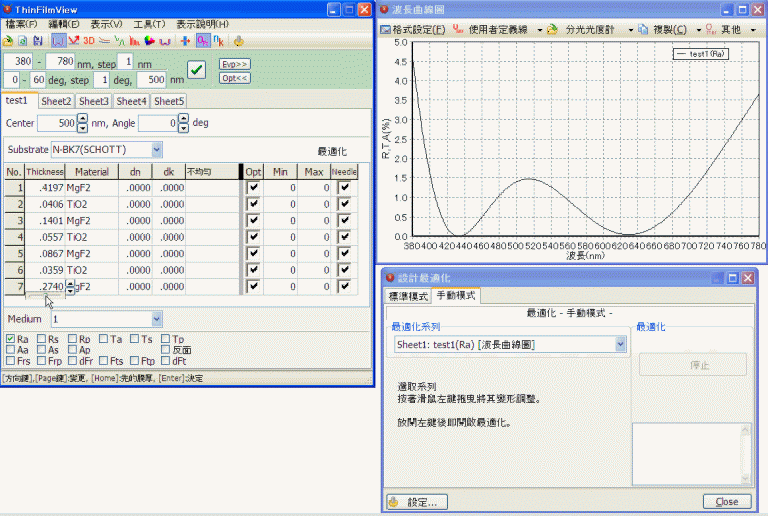Switch to the Sheet3 tab
768x516 pixels.
(94, 101)
